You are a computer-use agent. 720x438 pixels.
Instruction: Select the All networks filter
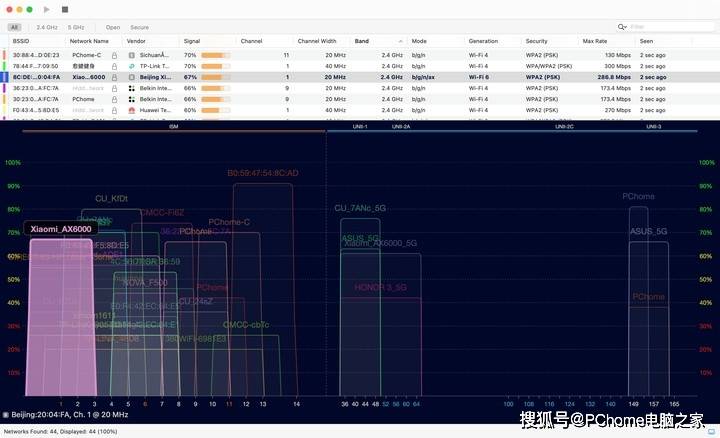14,28
